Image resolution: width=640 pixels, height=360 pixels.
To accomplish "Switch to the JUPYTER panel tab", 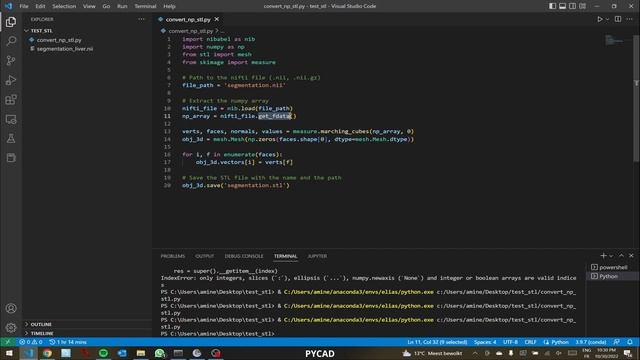I will pyautogui.click(x=317, y=256).
